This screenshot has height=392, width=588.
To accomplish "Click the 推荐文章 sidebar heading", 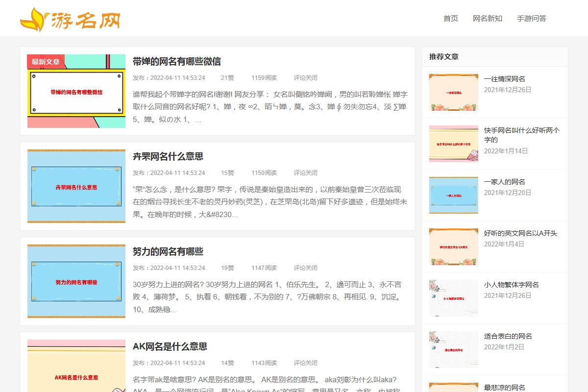I will pos(444,57).
